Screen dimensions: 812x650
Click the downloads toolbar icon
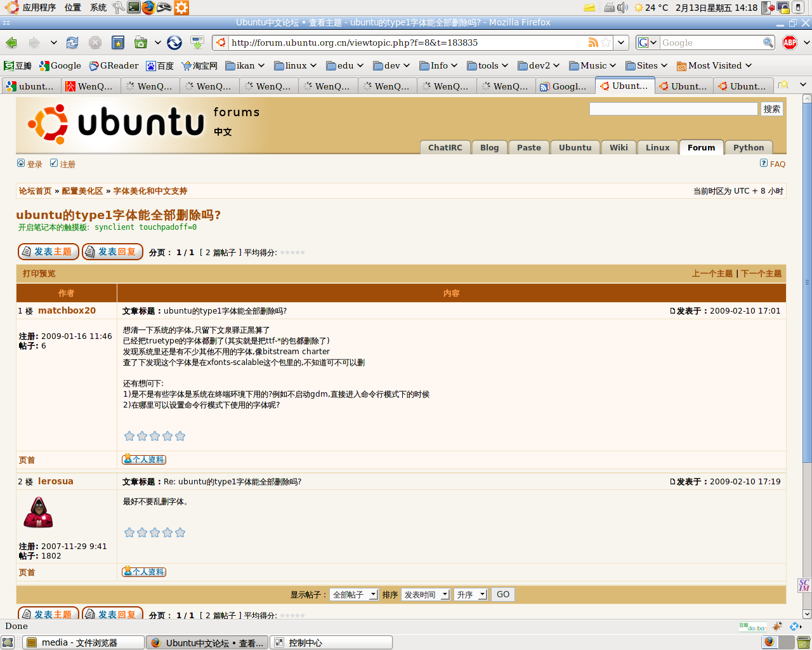click(x=197, y=43)
